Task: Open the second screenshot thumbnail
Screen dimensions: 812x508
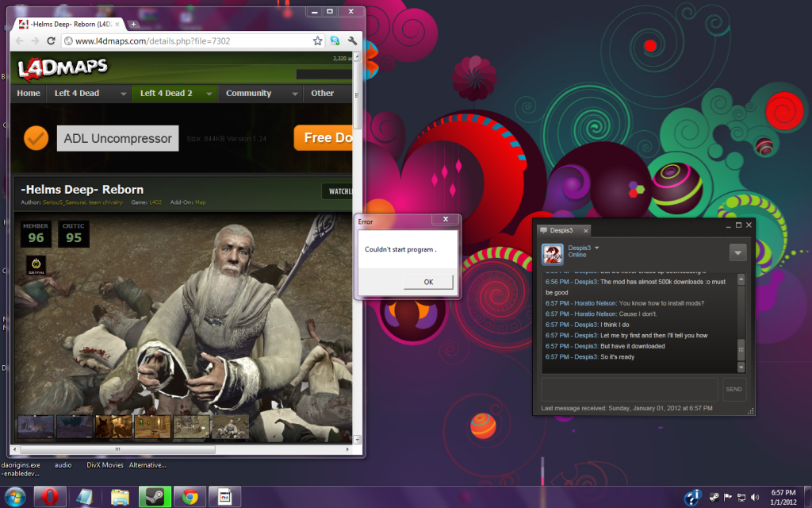Action: coord(75,427)
